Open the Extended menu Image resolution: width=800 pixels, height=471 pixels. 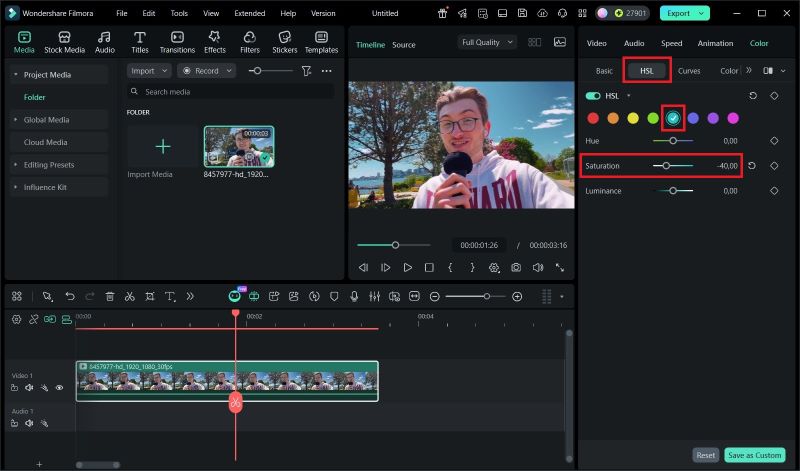click(x=249, y=13)
